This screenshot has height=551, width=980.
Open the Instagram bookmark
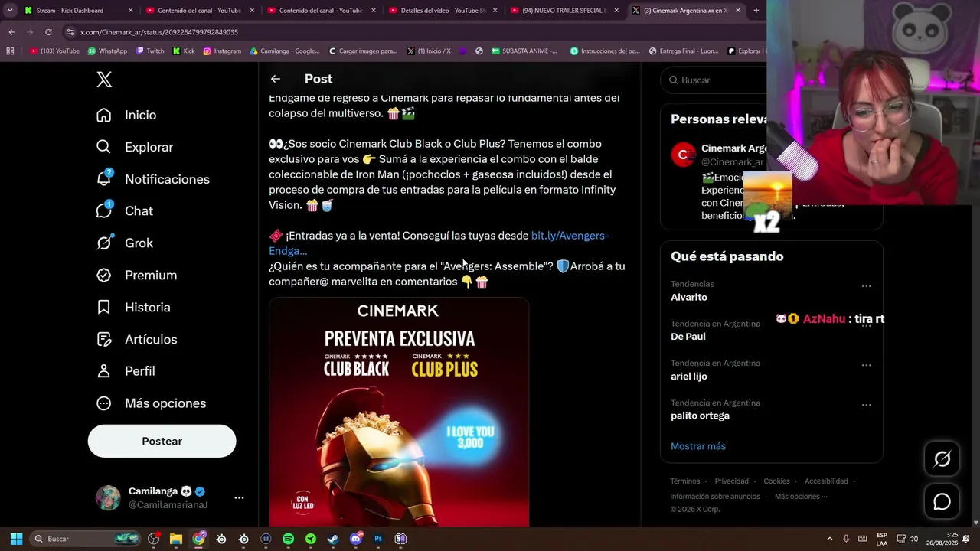[222, 51]
